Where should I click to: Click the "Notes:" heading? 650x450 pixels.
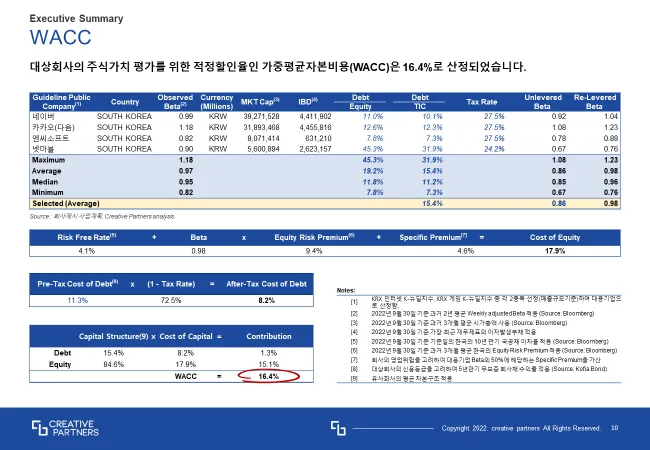pyautogui.click(x=346, y=290)
